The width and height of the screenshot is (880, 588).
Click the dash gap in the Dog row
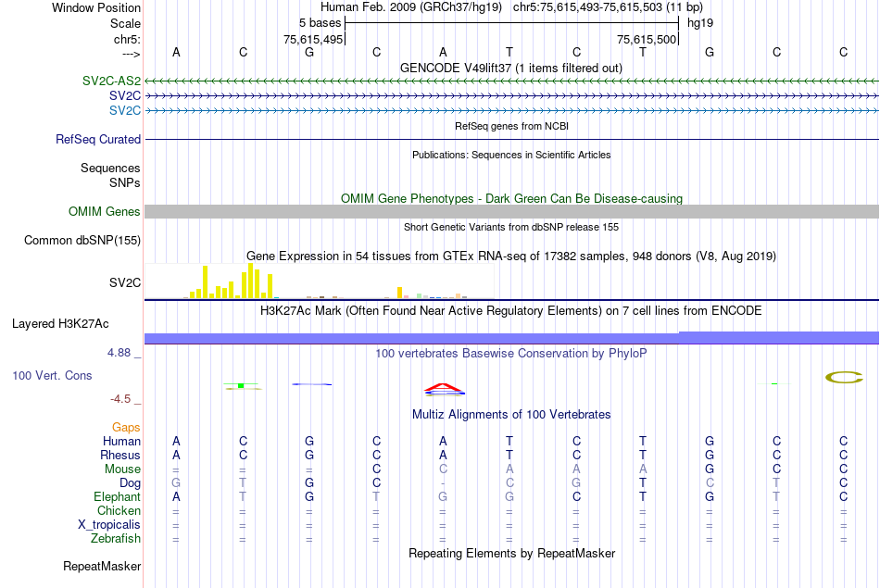[x=444, y=483]
